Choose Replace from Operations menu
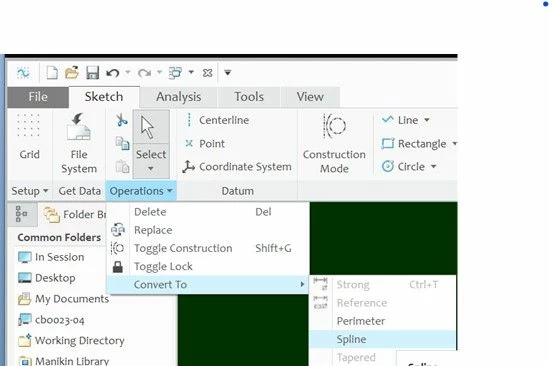The height and width of the screenshot is (366, 549). [208, 230]
